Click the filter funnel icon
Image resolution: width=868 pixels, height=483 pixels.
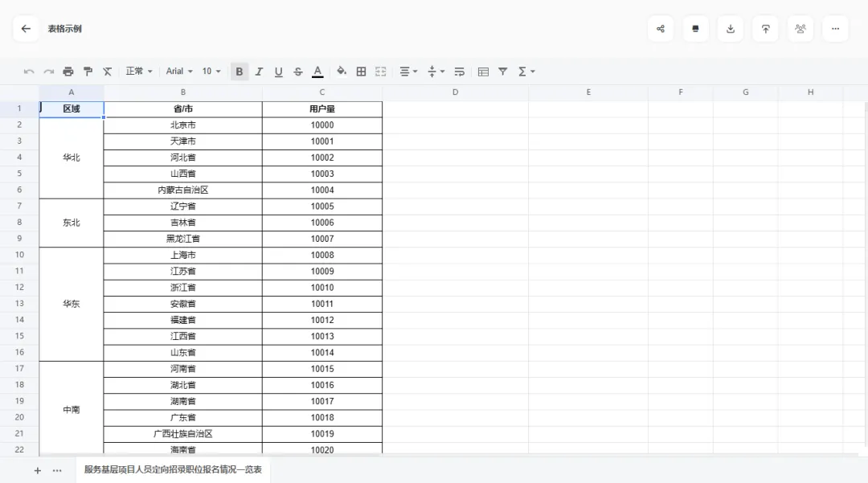[502, 72]
